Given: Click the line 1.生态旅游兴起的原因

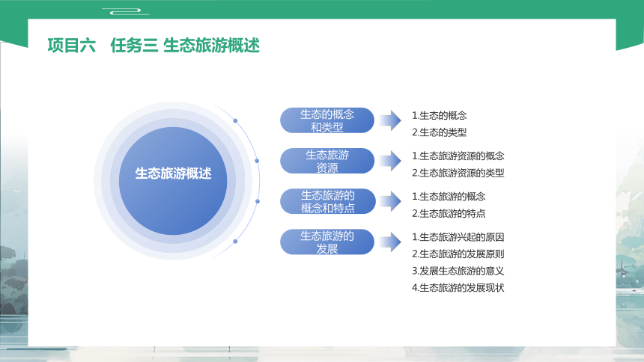Looking at the screenshot, I should click(x=458, y=237).
